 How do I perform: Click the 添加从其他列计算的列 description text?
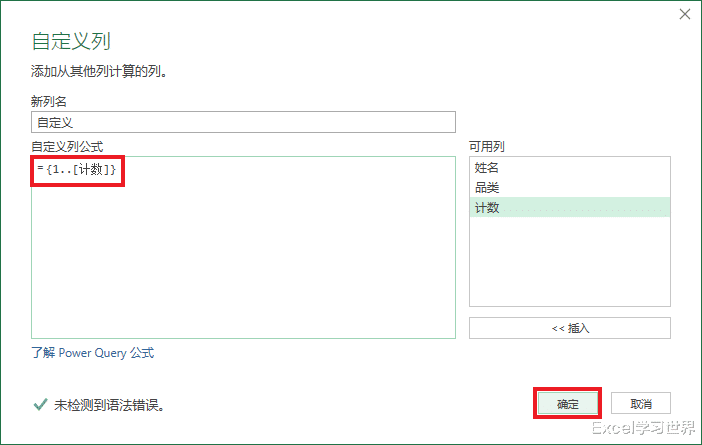[x=98, y=72]
